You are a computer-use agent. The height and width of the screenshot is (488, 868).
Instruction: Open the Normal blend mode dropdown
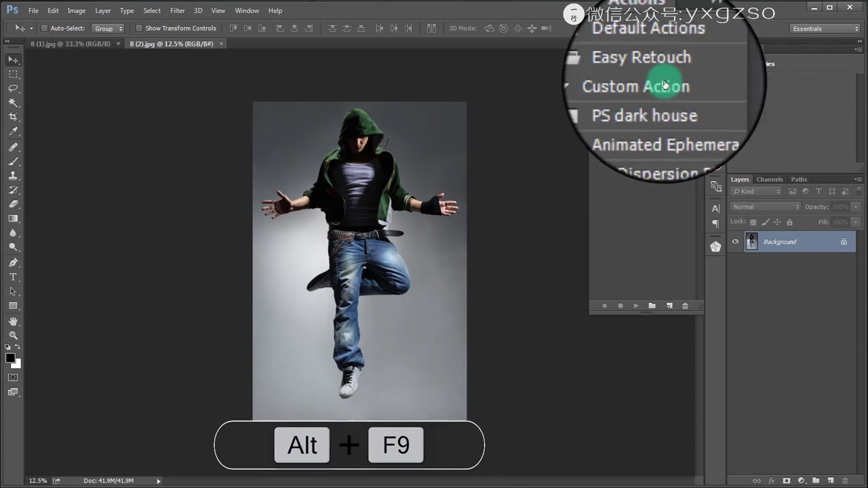(x=766, y=207)
